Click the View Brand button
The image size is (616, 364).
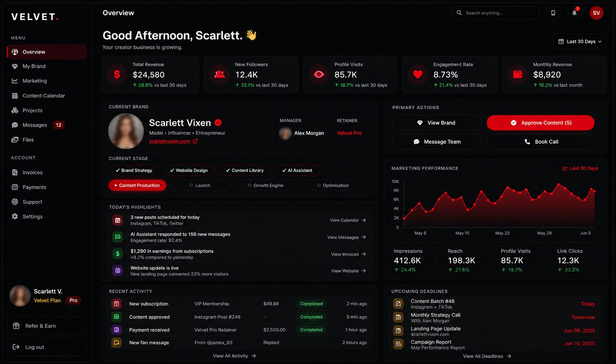pos(437,123)
